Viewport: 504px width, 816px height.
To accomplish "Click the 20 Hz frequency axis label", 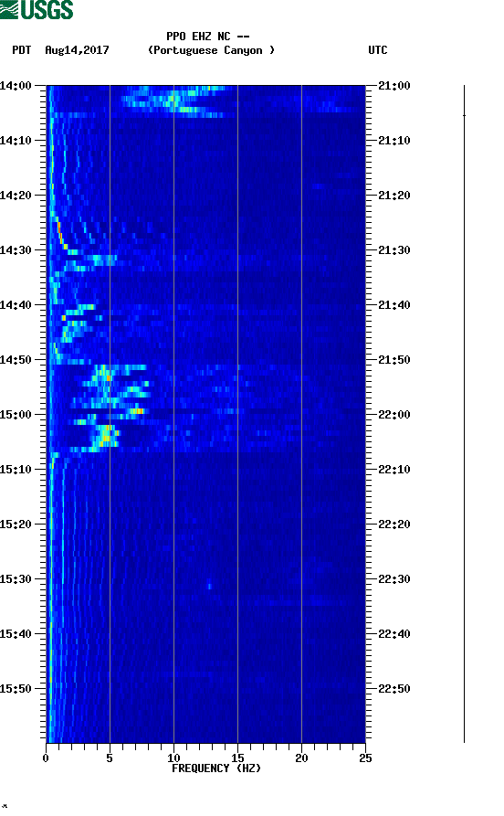I will pos(301,758).
